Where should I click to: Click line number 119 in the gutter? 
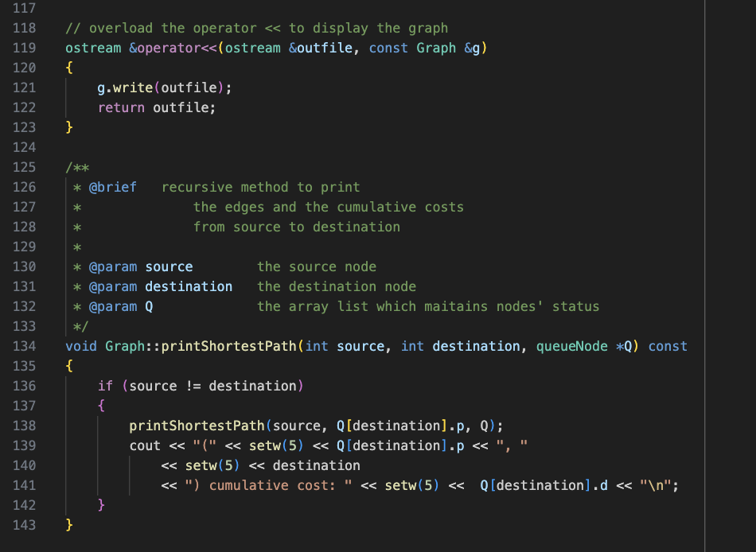coord(25,48)
